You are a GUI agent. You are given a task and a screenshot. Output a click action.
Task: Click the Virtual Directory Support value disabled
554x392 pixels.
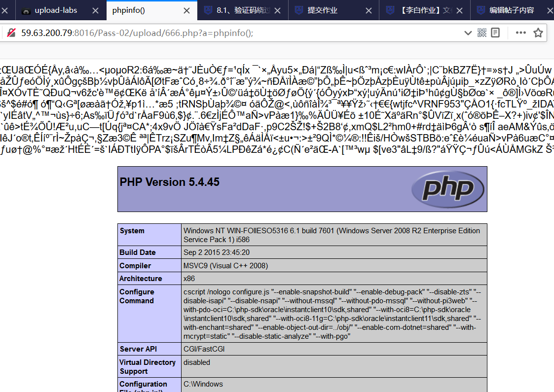pos(196,362)
